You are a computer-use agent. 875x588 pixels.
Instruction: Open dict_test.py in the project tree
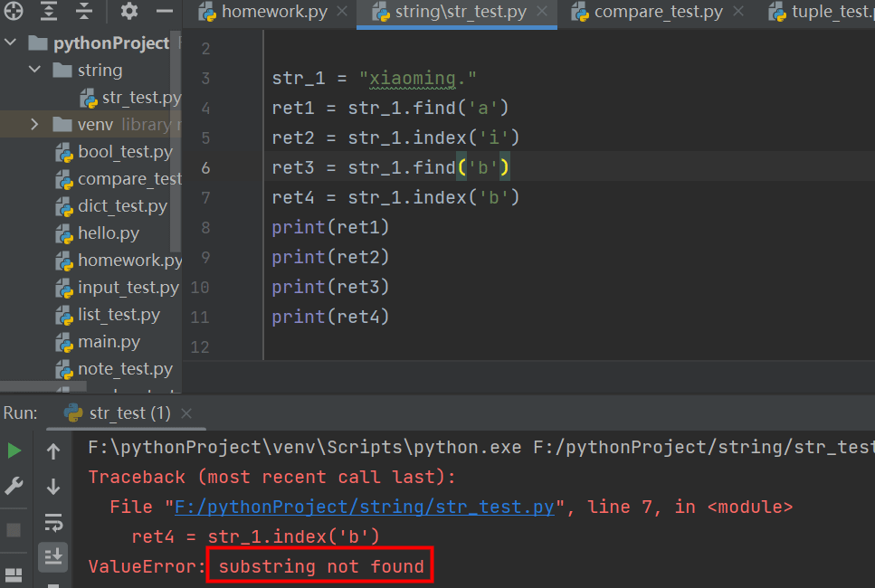[122, 205]
